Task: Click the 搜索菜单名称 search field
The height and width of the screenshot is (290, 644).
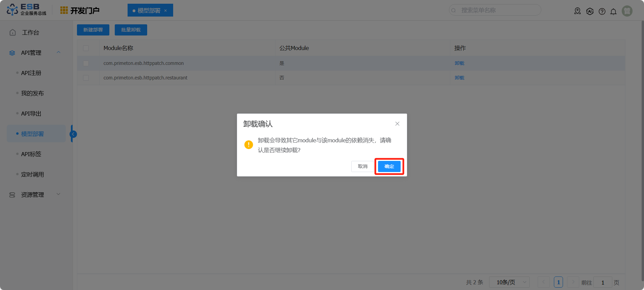Action: (496, 10)
